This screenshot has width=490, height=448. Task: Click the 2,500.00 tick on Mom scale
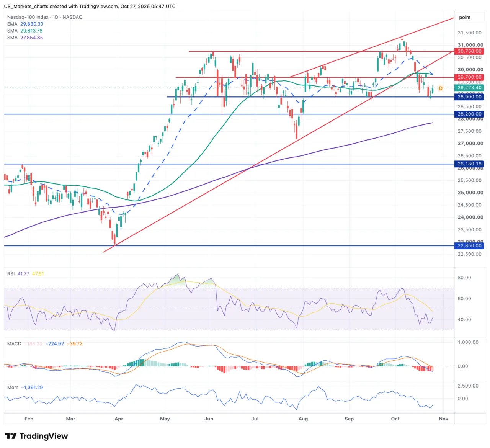(x=468, y=386)
